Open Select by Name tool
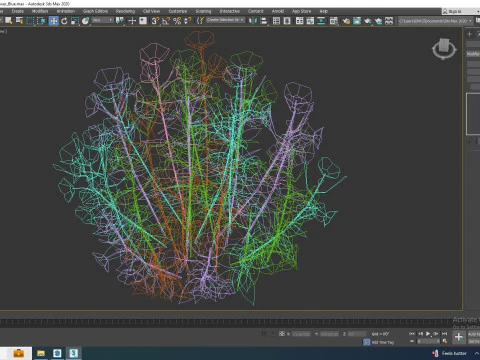480x360 pixels. pos(19,21)
